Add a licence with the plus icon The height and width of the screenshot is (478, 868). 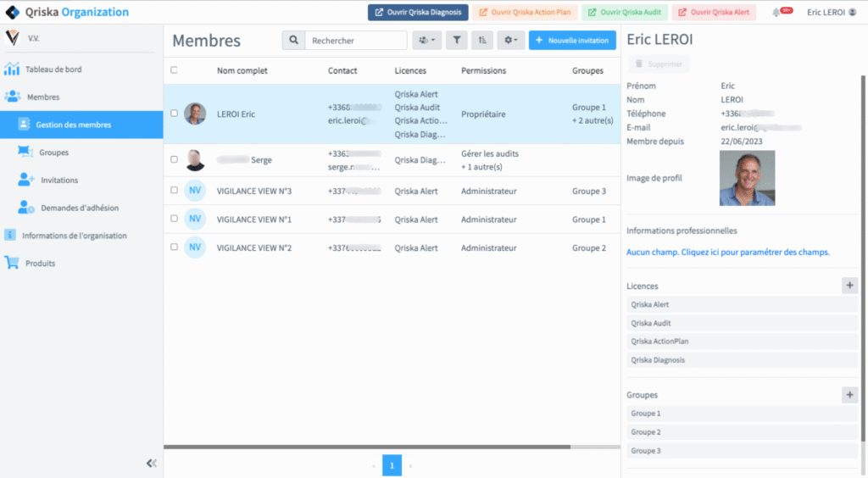click(x=849, y=286)
